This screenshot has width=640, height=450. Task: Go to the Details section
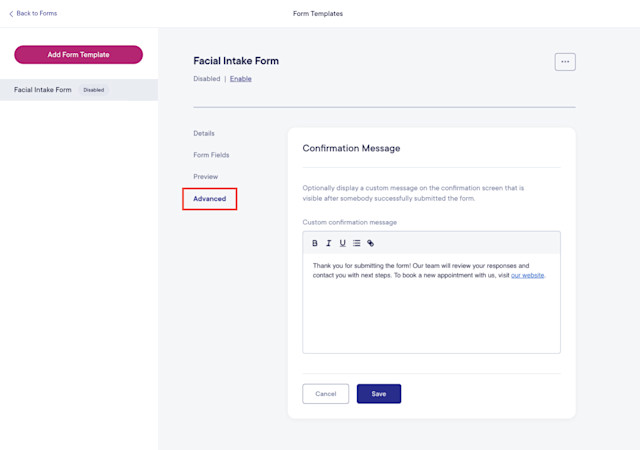[x=204, y=133]
